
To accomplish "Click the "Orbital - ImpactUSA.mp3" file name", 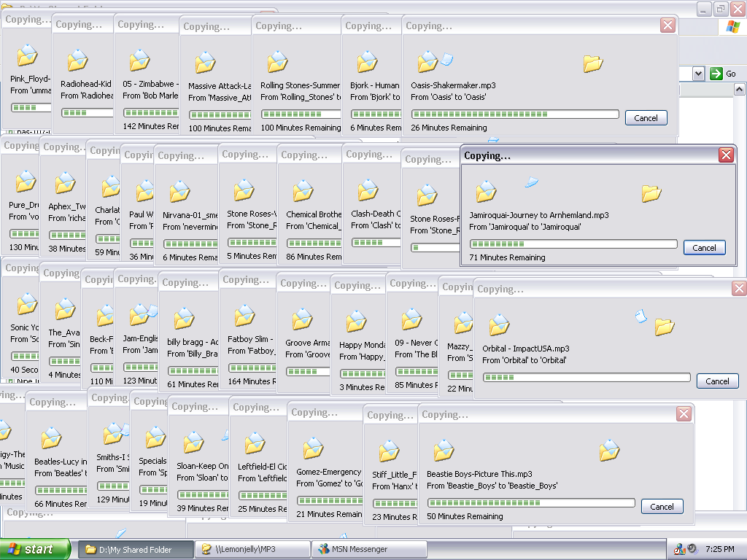I will click(525, 349).
